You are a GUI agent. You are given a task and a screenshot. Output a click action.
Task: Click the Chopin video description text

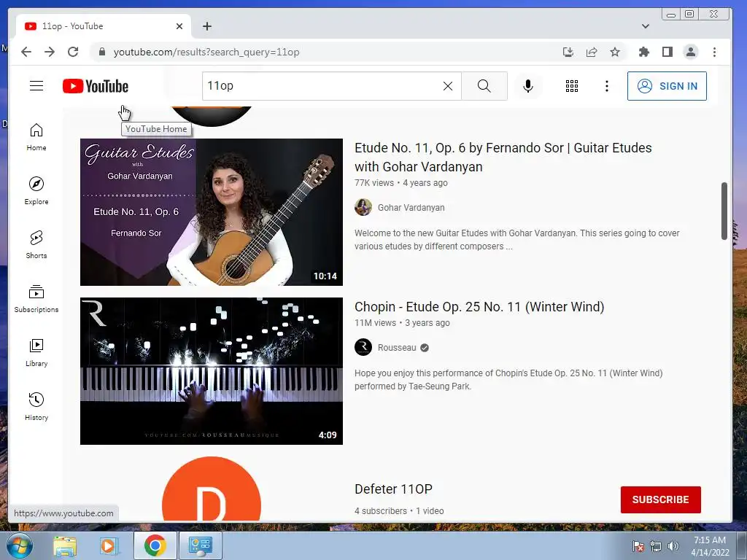[508, 379]
